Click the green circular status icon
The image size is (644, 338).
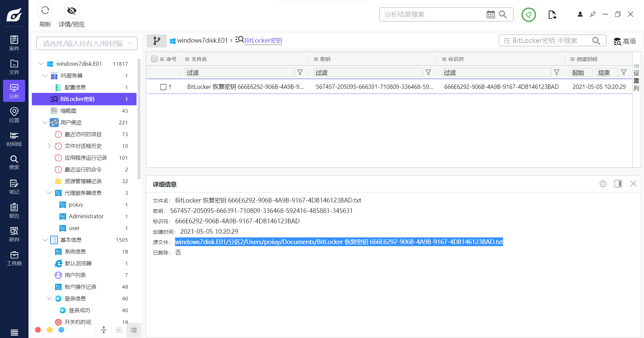click(x=529, y=14)
